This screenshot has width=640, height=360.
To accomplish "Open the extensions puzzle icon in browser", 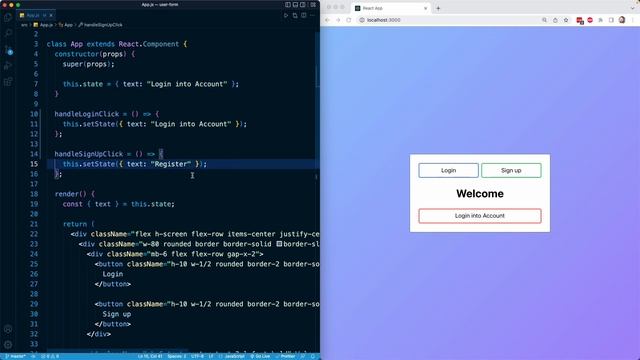I will click(x=600, y=20).
